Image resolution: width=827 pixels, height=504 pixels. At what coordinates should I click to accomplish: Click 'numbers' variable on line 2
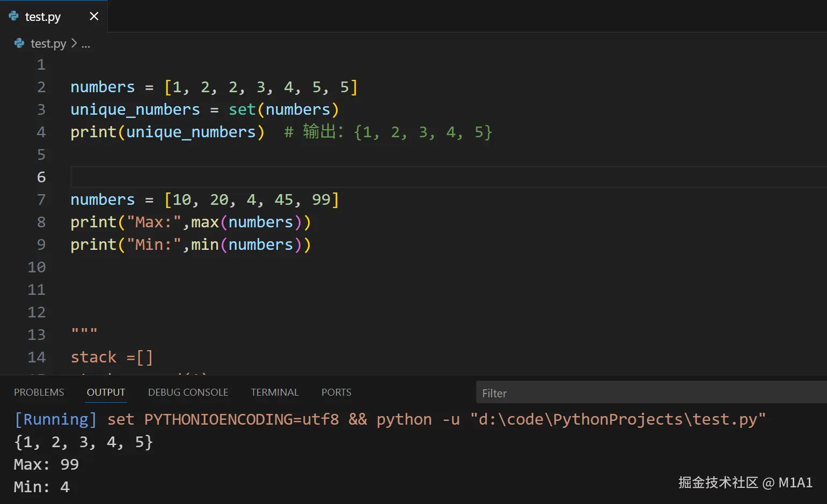[103, 87]
